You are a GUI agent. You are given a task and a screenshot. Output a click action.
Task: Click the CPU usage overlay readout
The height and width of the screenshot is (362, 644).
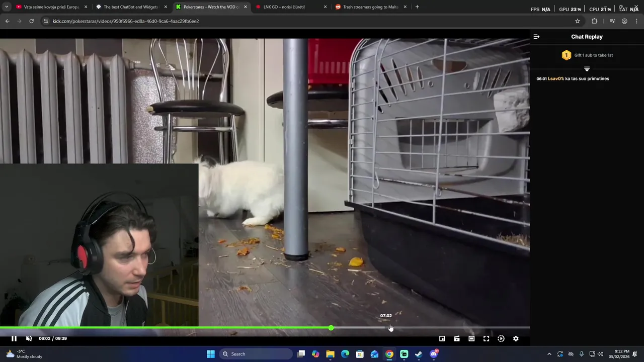(601, 9)
